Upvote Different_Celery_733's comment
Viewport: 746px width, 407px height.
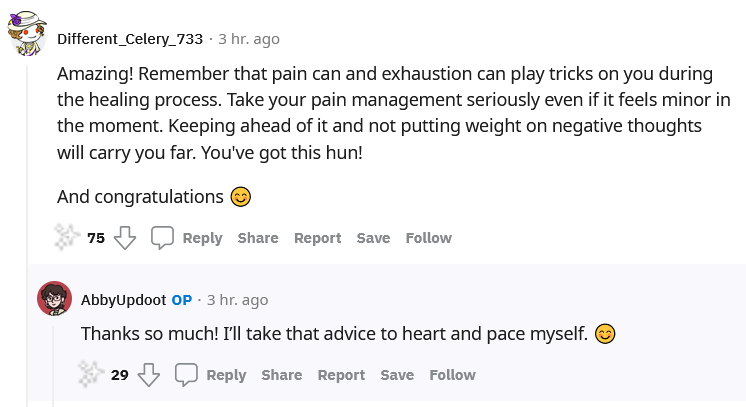67,237
